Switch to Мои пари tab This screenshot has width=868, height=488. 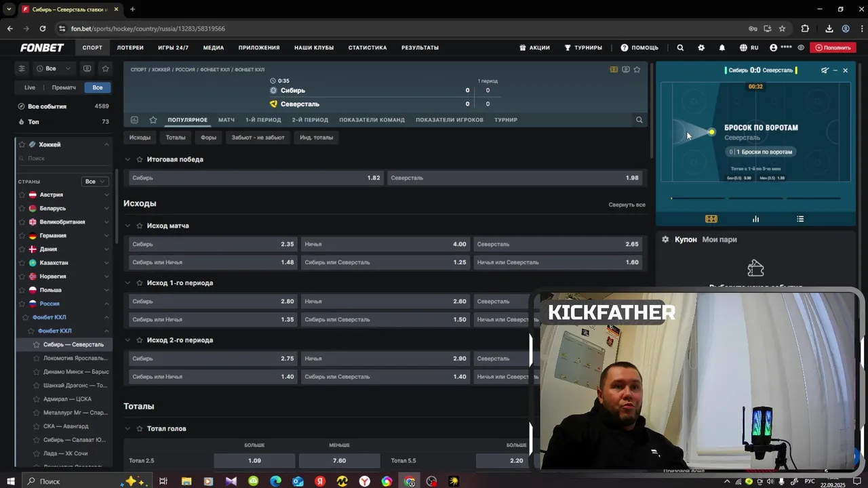point(719,239)
